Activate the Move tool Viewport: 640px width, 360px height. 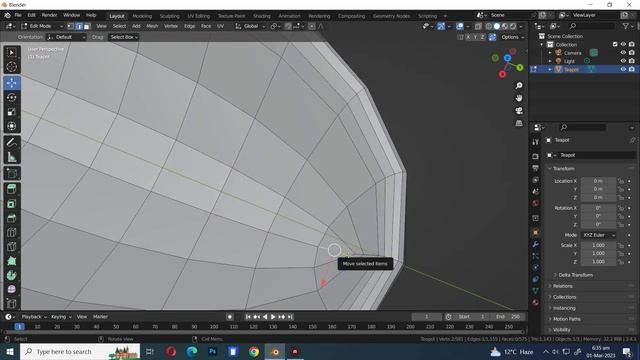(x=11, y=83)
